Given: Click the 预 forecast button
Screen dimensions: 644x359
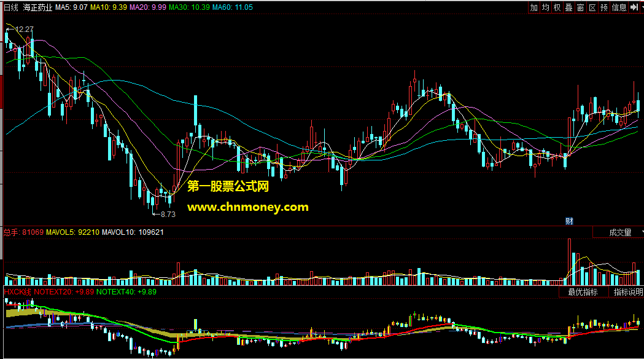Looking at the screenshot, I should [603, 7].
